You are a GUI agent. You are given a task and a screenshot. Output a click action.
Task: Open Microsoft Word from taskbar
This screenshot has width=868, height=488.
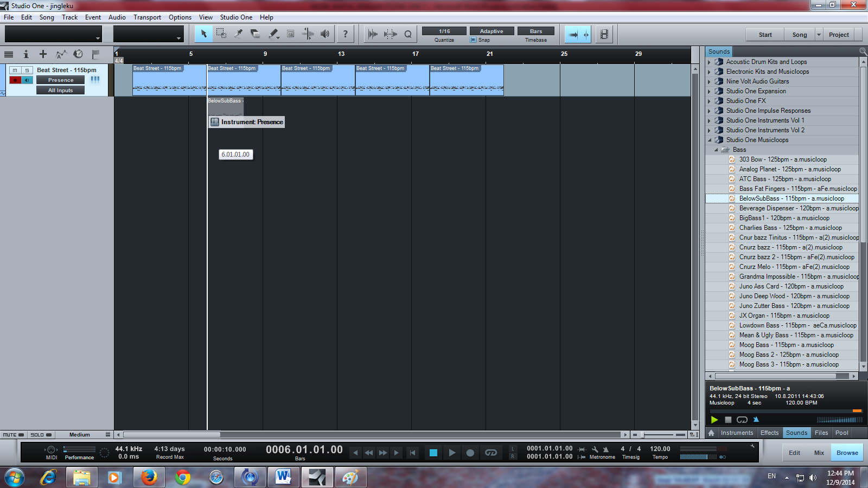283,478
